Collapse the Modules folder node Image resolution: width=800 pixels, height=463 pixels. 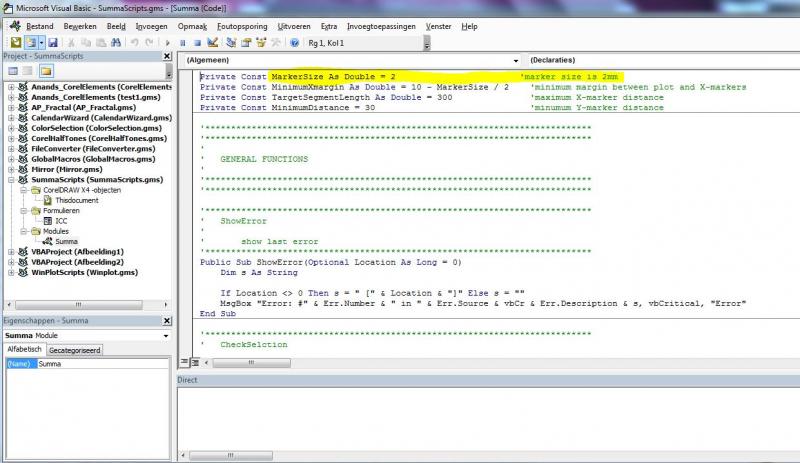pos(23,231)
